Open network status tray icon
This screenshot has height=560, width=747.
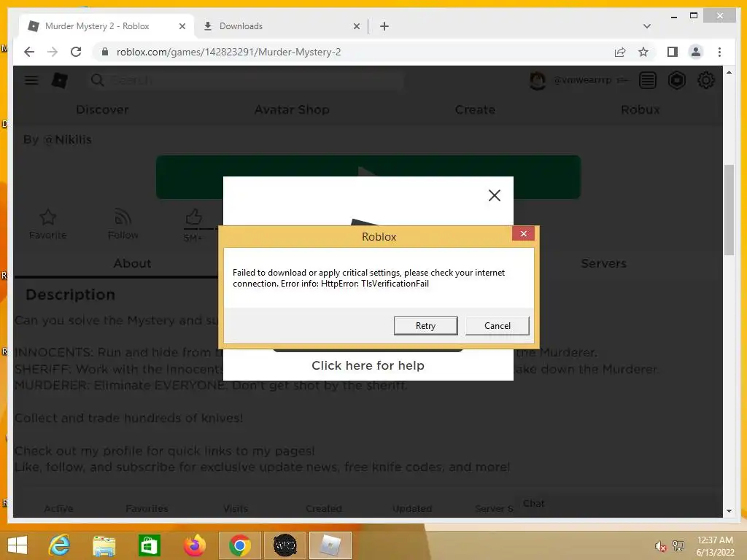[678, 546]
